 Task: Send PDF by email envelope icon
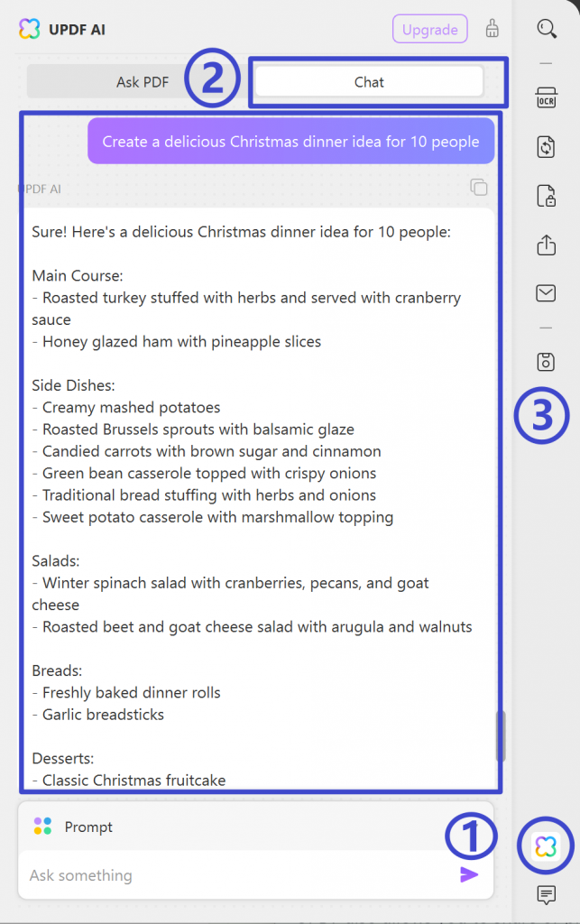[x=546, y=292]
